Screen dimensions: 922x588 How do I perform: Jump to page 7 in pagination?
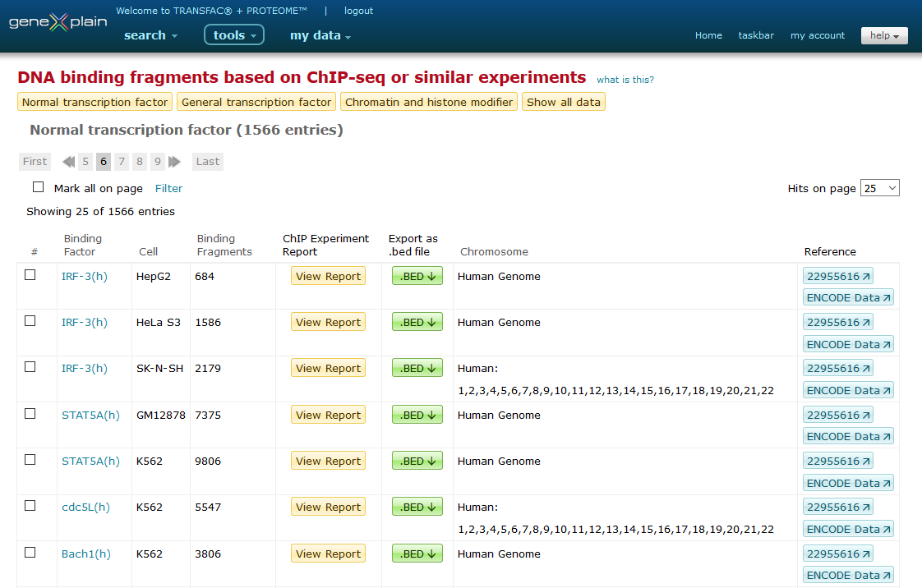(122, 162)
